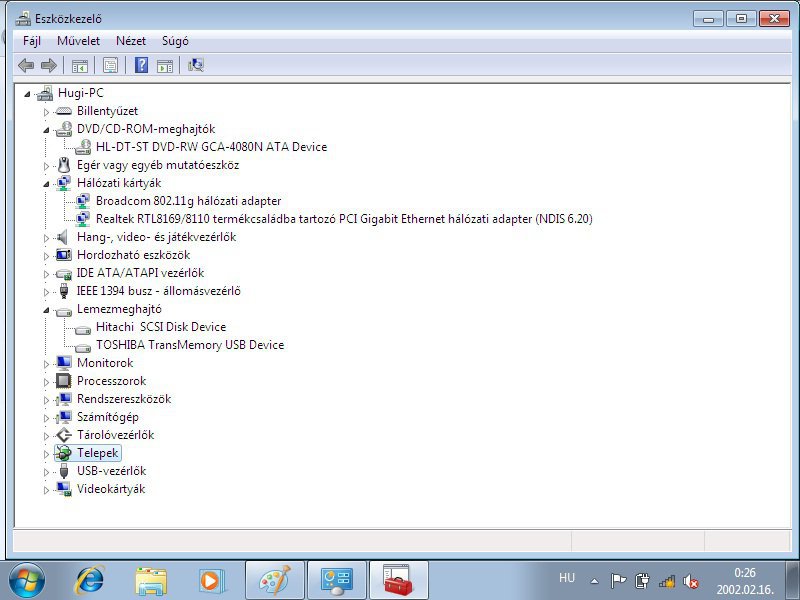The width and height of the screenshot is (800, 600).
Task: Open the Nézet menu
Action: point(131,41)
